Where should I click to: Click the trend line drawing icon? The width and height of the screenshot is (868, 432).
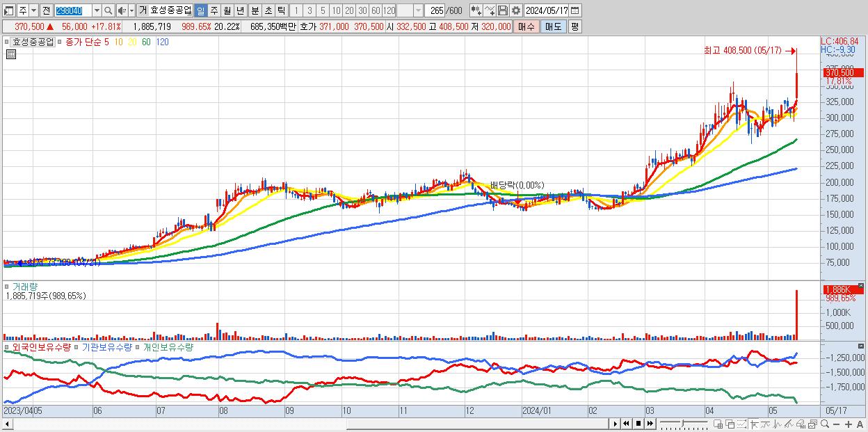point(765,424)
